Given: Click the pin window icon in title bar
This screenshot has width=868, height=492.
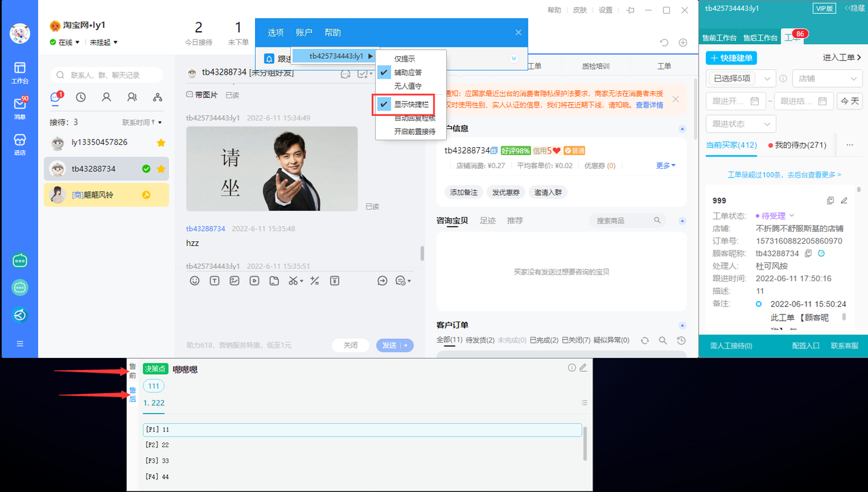Looking at the screenshot, I should (x=631, y=10).
